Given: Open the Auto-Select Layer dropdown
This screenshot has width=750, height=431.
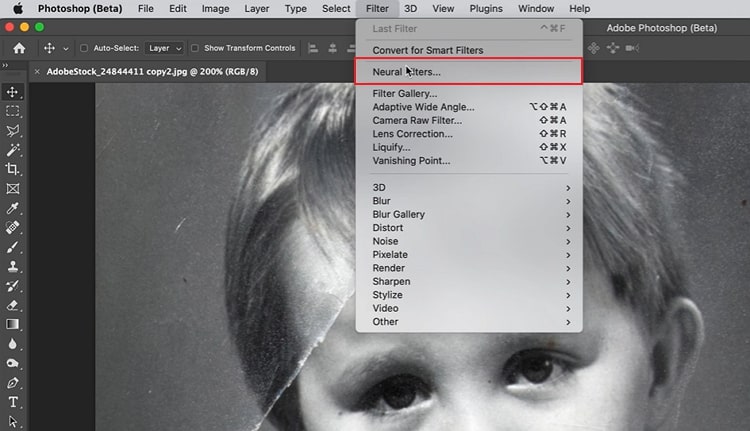Looking at the screenshot, I should click(x=165, y=48).
